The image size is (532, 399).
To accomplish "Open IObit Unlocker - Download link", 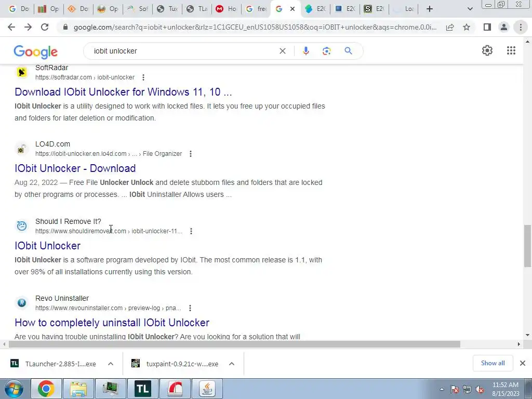I will (75, 168).
